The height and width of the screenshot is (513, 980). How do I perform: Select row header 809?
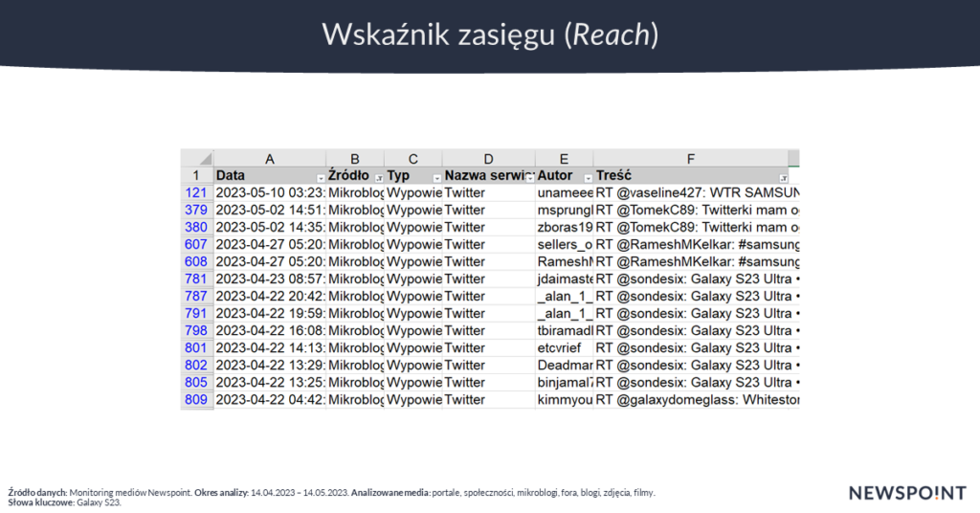coord(197,399)
